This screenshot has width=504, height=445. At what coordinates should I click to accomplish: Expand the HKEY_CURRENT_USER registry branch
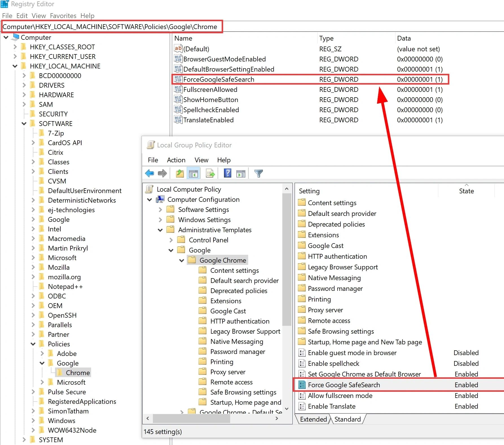pos(15,56)
